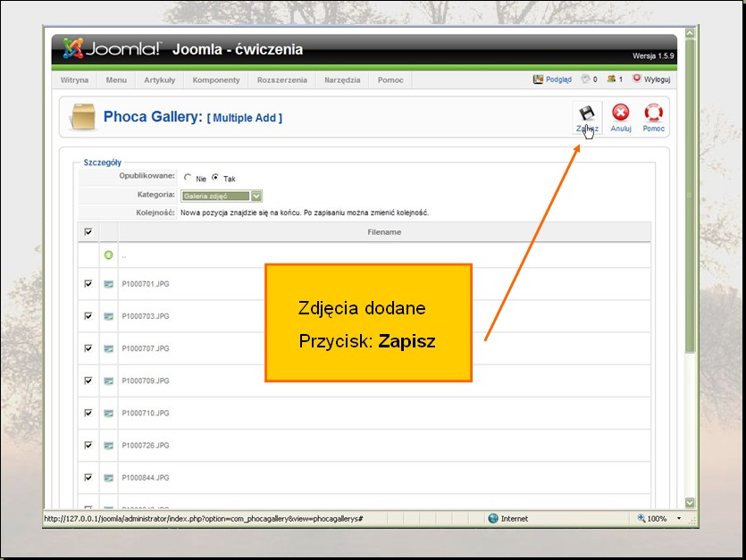Toggle the select-all checkbox in table header
This screenshot has width=746, height=560.
click(x=88, y=232)
